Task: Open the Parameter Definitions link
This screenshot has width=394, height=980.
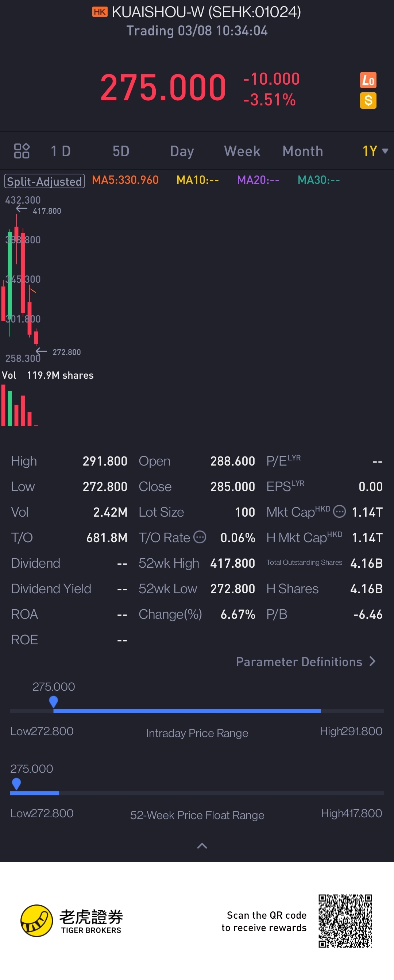Action: tap(299, 661)
